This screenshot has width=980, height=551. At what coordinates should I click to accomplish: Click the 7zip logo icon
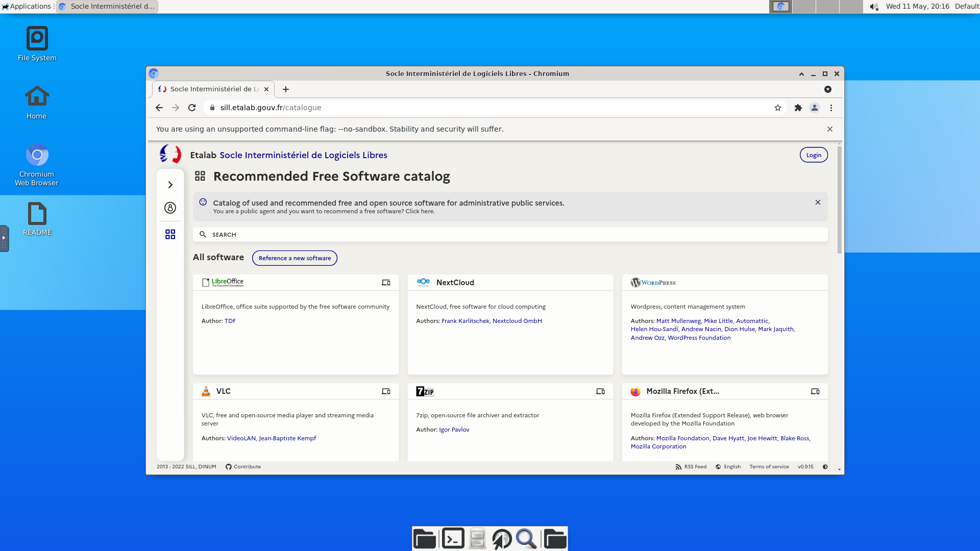click(424, 391)
